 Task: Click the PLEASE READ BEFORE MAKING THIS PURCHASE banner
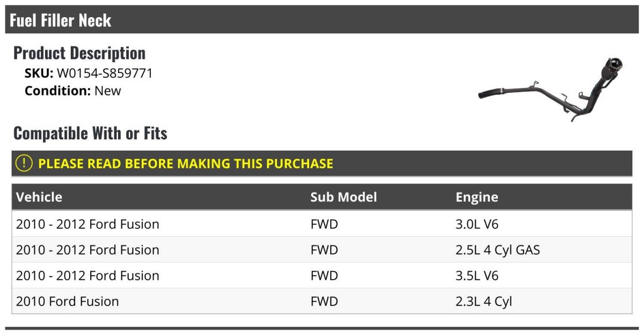pyautogui.click(x=322, y=163)
